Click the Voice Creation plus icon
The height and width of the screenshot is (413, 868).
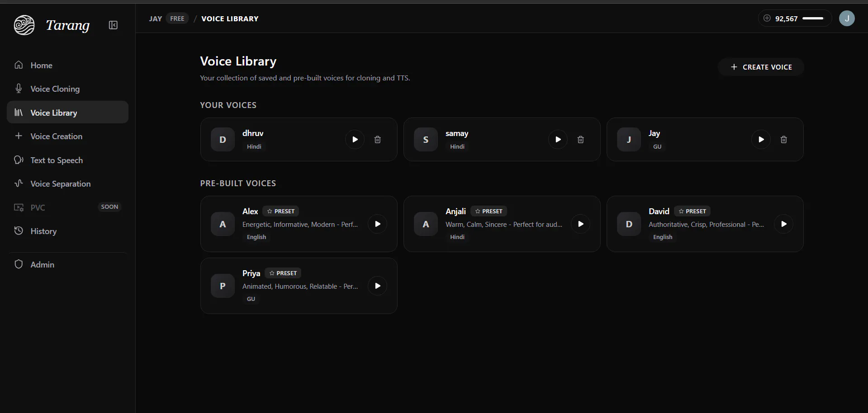(x=19, y=136)
